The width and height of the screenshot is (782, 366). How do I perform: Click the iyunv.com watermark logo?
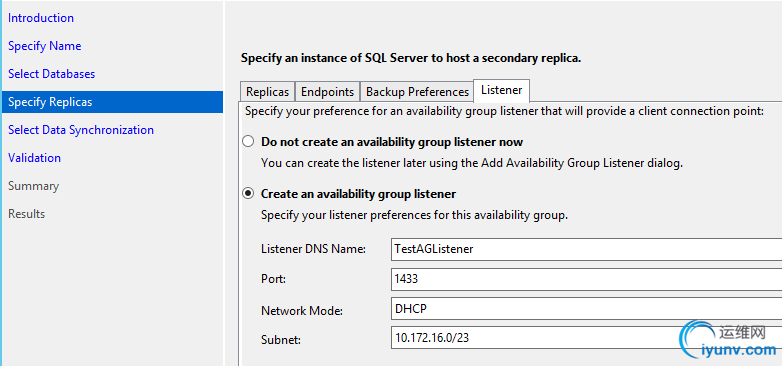729,341
